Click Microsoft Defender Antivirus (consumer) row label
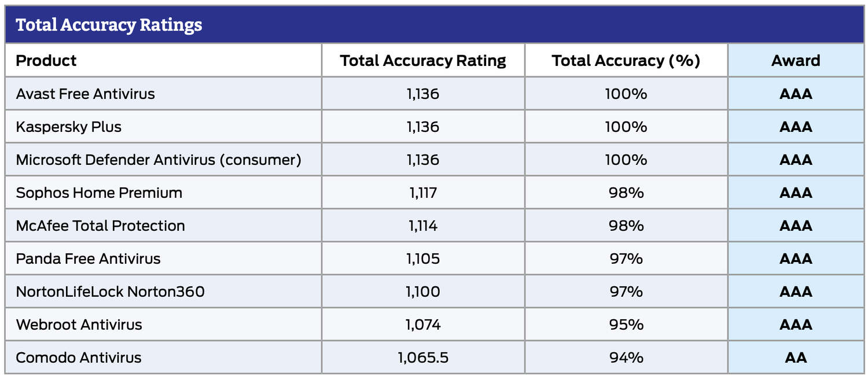Screen dimensions: 868x380 click(x=159, y=160)
